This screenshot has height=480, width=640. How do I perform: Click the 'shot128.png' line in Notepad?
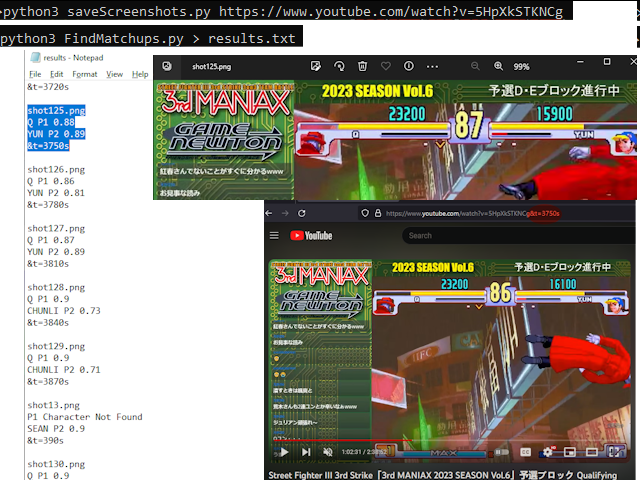(x=56, y=287)
